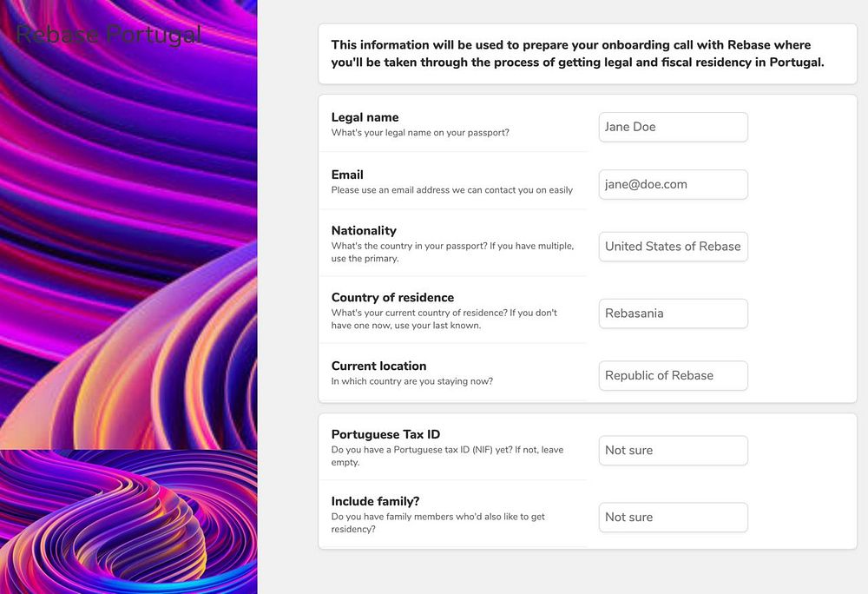Click the "Email" heading label

click(x=347, y=175)
